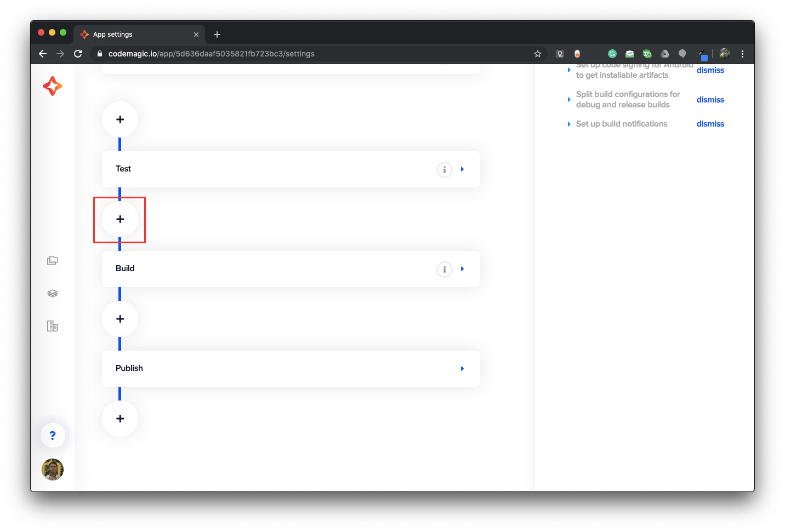The image size is (785, 532).
Task: Expand the Build step settings
Action: 462,269
